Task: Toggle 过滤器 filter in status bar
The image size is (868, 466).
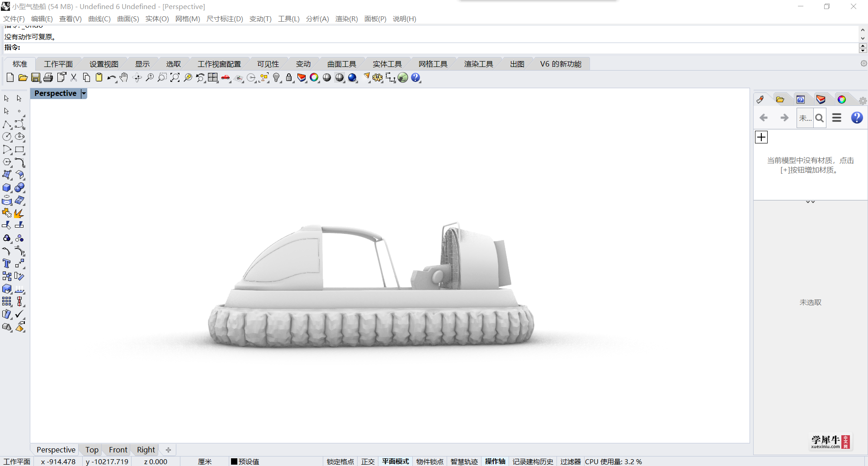Action: click(x=571, y=461)
